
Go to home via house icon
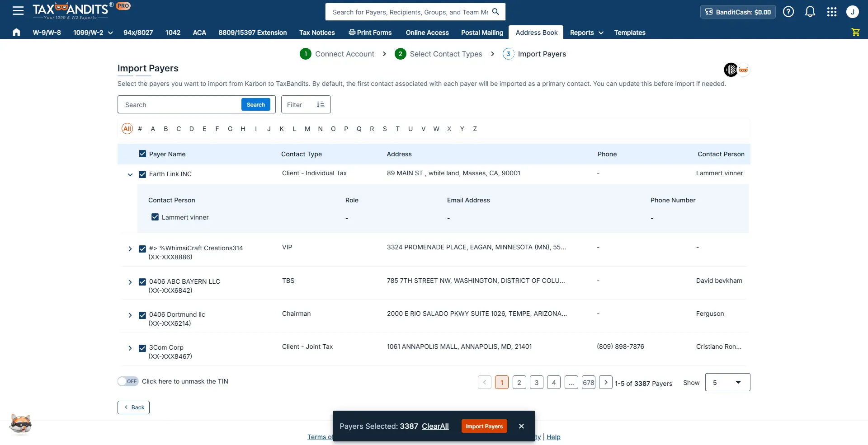pyautogui.click(x=16, y=32)
